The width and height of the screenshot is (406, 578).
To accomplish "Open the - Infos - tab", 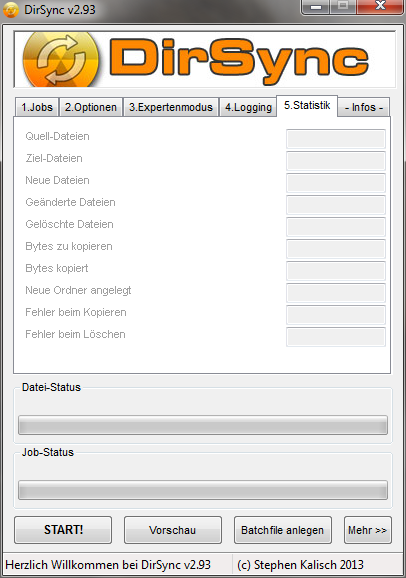I will [x=364, y=107].
